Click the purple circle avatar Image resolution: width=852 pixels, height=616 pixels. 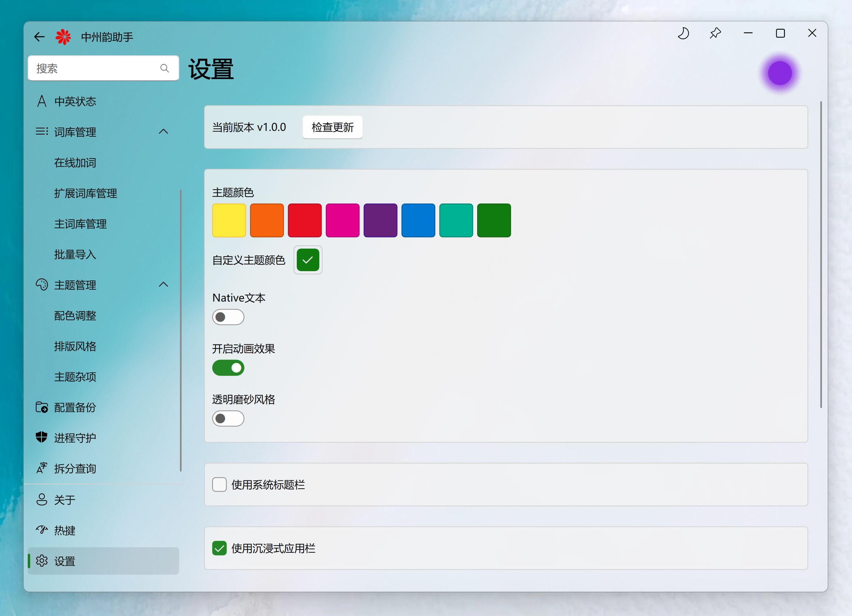click(x=780, y=73)
